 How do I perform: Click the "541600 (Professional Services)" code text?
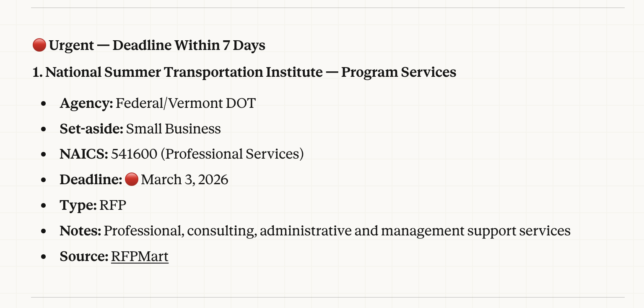207,154
